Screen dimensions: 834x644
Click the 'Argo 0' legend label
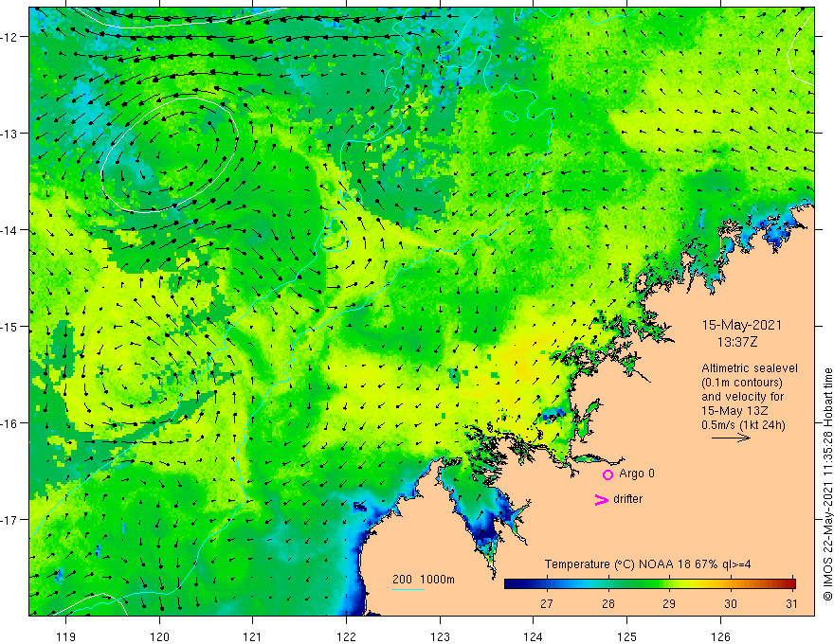[637, 474]
